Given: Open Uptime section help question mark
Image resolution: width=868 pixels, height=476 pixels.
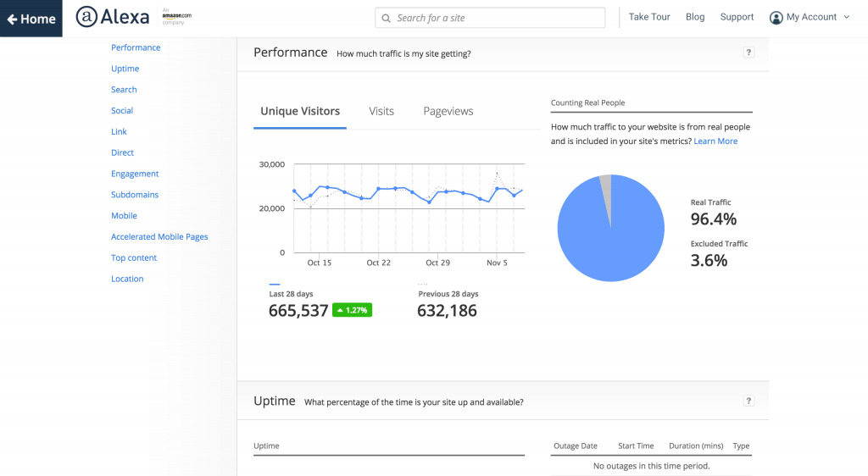Looking at the screenshot, I should pos(748,401).
